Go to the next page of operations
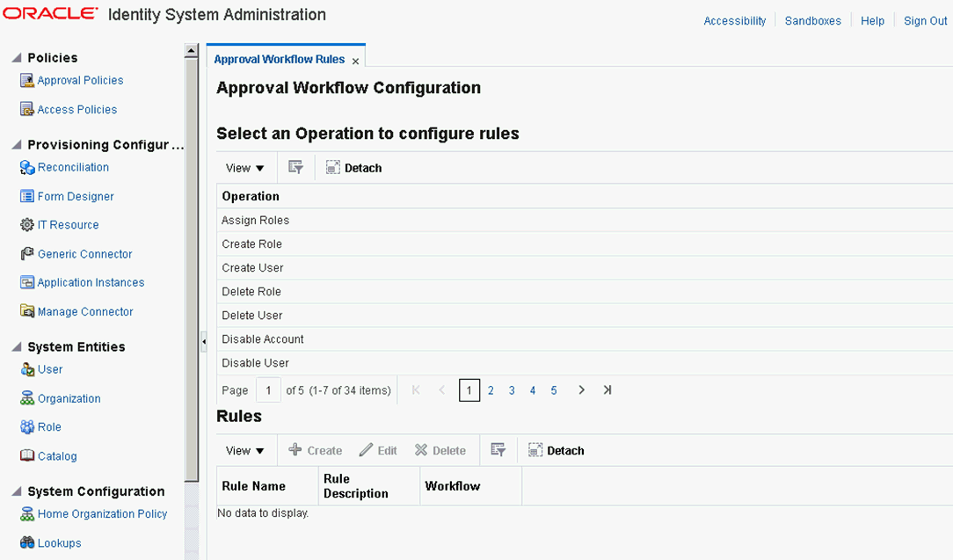 point(582,389)
